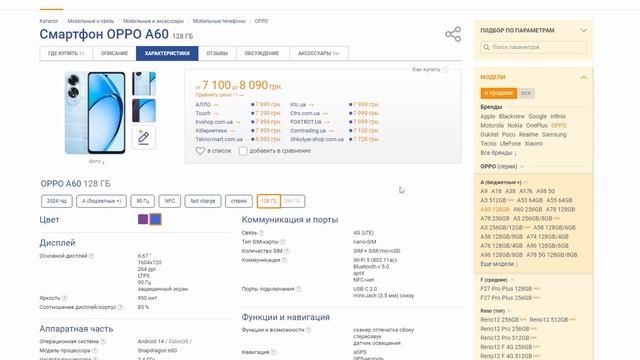Select the purple color swatch
640x360 pixels.
[143, 219]
